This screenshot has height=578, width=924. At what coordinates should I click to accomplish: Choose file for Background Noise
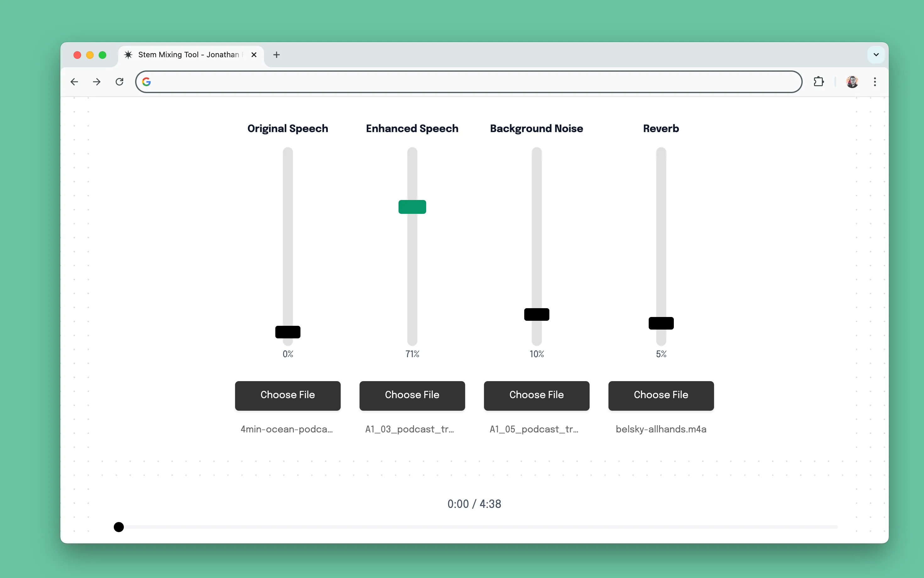536,395
